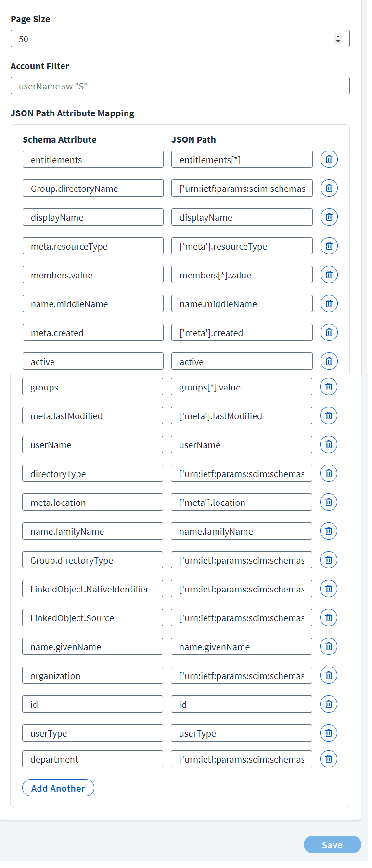This screenshot has width=372, height=868.
Task: Click trash icon for members.value row
Action: [329, 275]
